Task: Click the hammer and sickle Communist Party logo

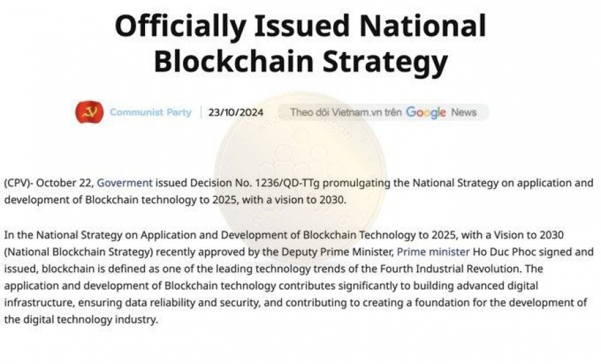Action: [x=89, y=112]
